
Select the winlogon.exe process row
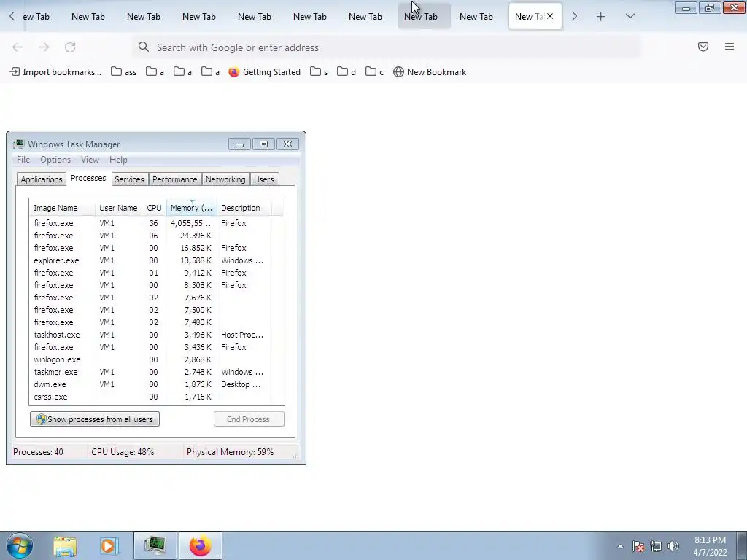pos(150,359)
